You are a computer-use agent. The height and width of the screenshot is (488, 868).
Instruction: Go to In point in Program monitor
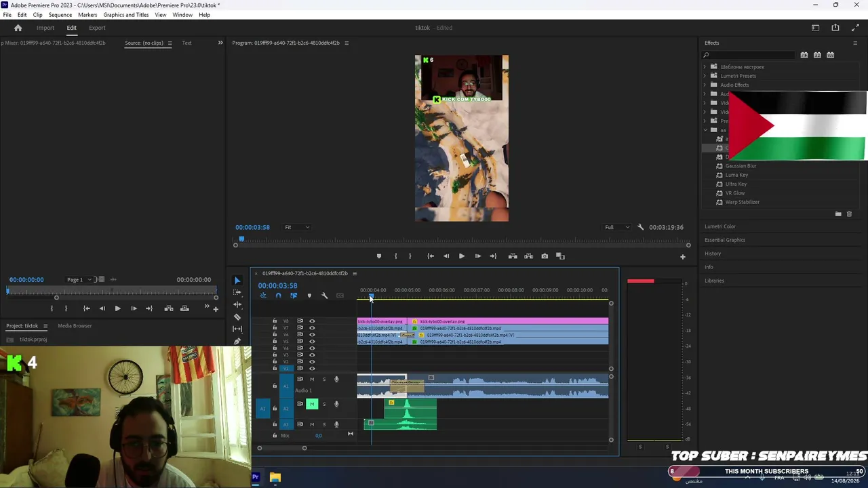(431, 256)
